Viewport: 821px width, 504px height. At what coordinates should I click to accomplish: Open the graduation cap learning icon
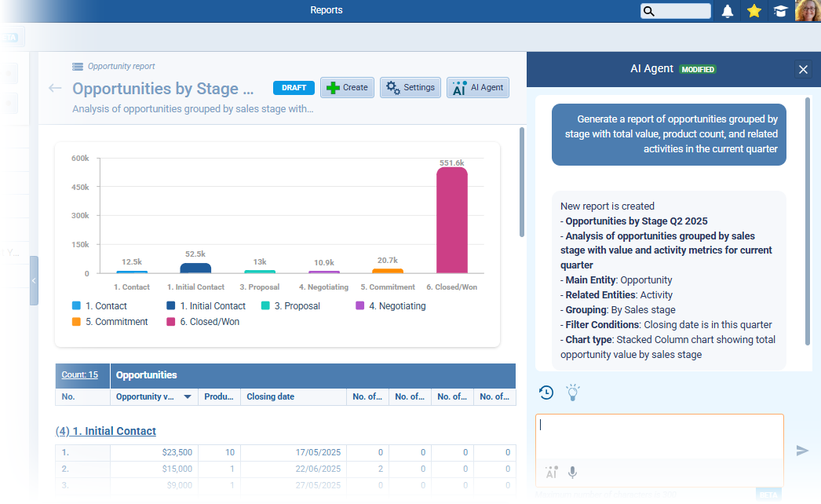[779, 11]
